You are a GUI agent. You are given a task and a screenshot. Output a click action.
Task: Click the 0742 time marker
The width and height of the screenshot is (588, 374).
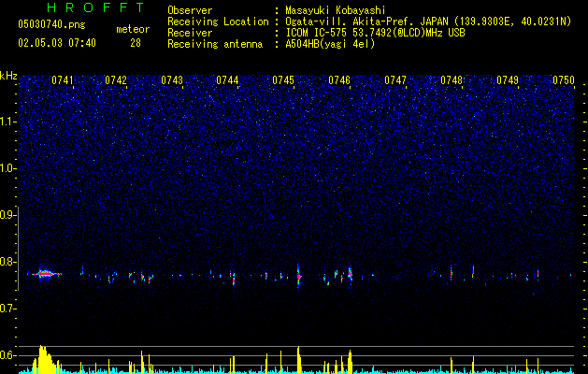click(x=116, y=80)
